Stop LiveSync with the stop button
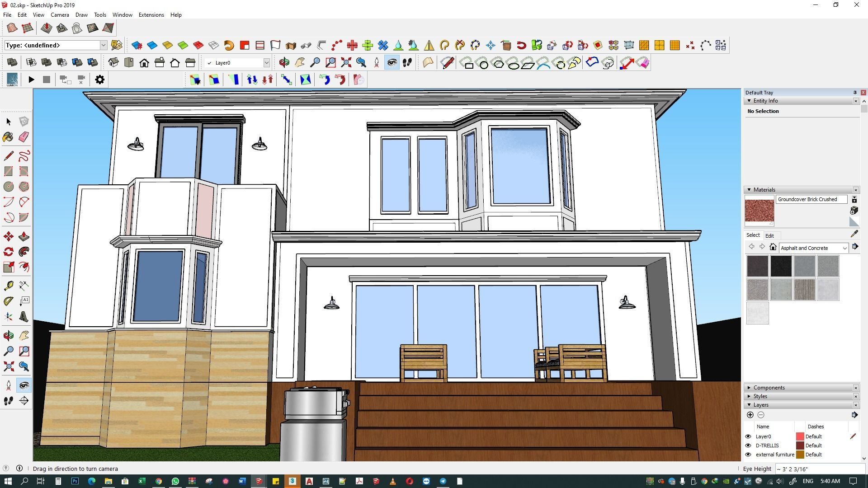Image resolution: width=868 pixels, height=488 pixels. tap(46, 80)
